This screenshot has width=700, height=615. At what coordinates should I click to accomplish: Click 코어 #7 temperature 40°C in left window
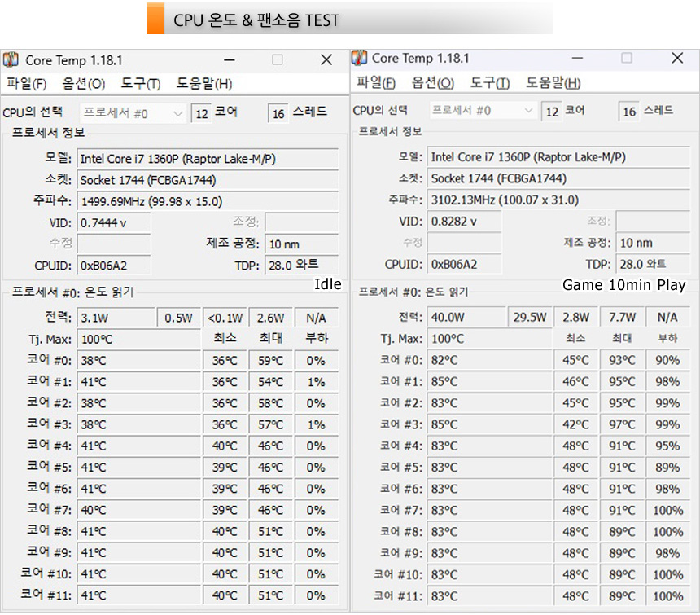139,510
